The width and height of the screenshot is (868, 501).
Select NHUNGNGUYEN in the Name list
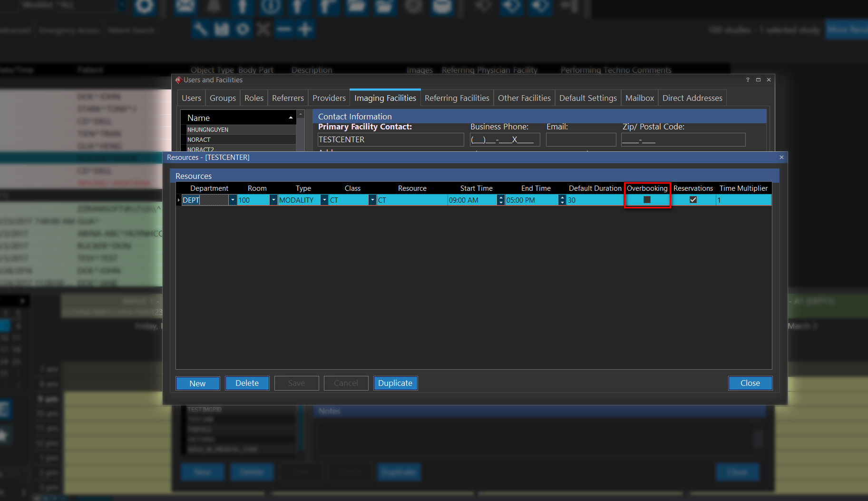tap(208, 129)
